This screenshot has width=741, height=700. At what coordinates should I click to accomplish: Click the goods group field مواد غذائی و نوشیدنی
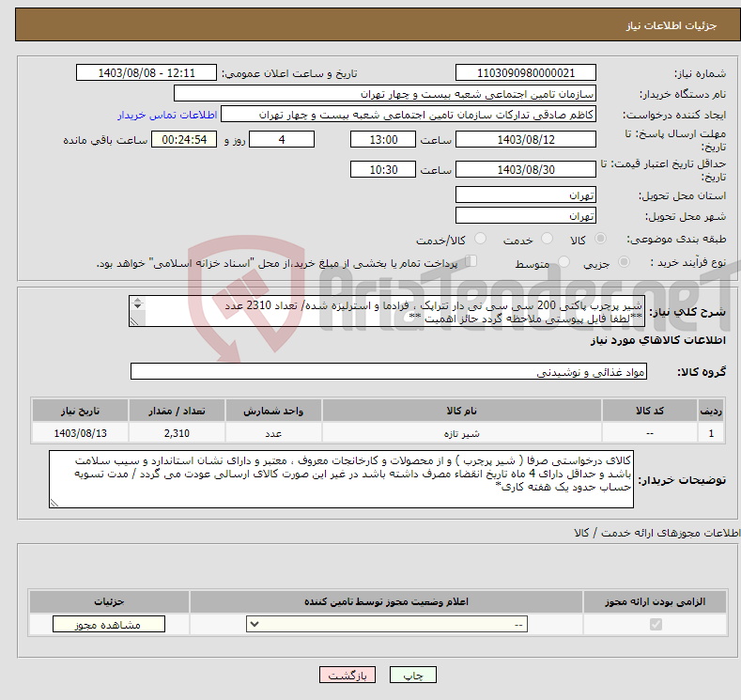[x=389, y=371]
